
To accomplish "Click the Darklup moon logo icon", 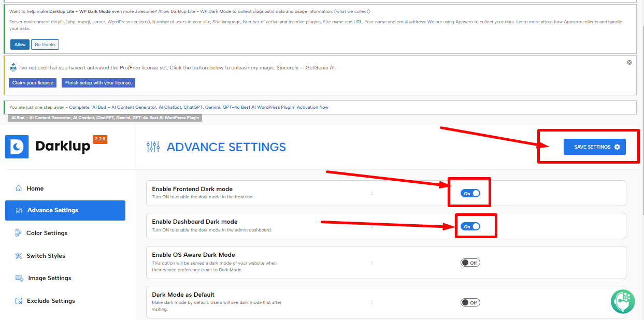I will [17, 147].
